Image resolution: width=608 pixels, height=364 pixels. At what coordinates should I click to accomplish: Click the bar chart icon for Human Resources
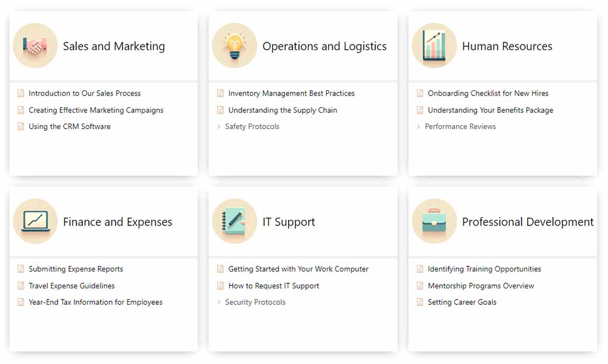(x=434, y=46)
